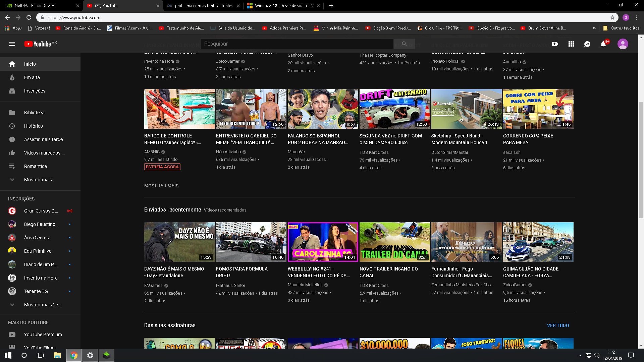644x362 pixels.
Task: Open the YouTube hamburger guide menu
Action: [12, 44]
